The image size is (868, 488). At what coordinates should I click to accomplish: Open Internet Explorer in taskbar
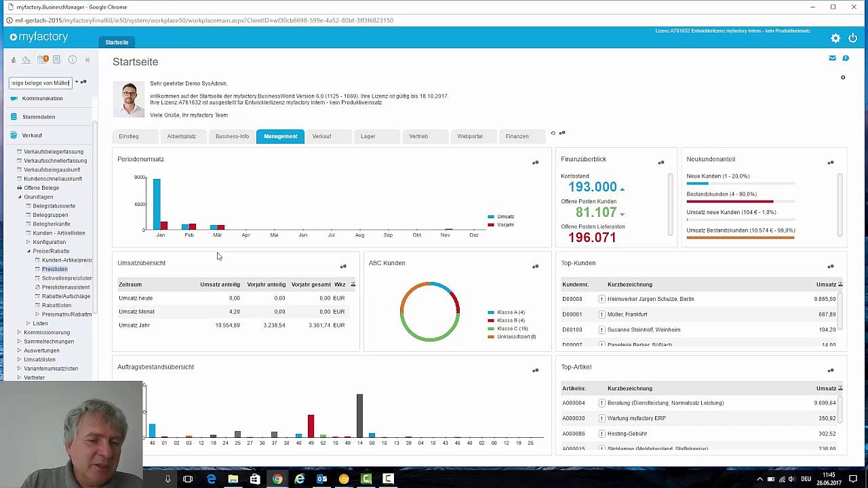coord(299,479)
